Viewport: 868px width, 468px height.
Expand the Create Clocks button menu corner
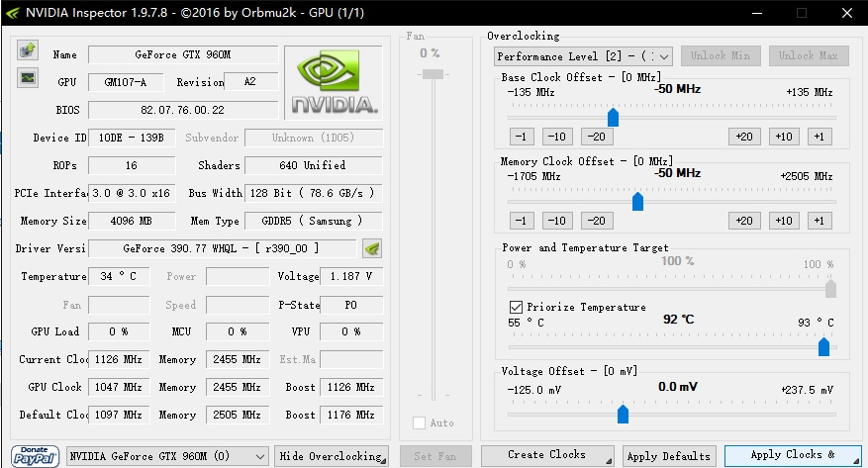[x=609, y=461]
